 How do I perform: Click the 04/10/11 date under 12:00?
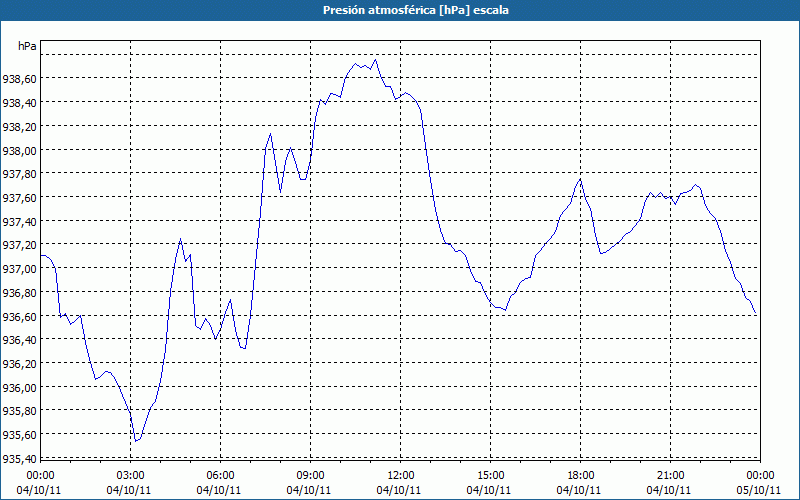pyautogui.click(x=398, y=490)
